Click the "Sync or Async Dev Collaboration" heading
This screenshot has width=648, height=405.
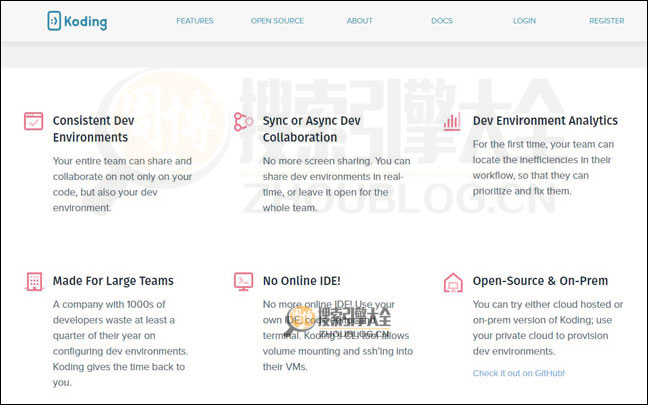pyautogui.click(x=312, y=129)
